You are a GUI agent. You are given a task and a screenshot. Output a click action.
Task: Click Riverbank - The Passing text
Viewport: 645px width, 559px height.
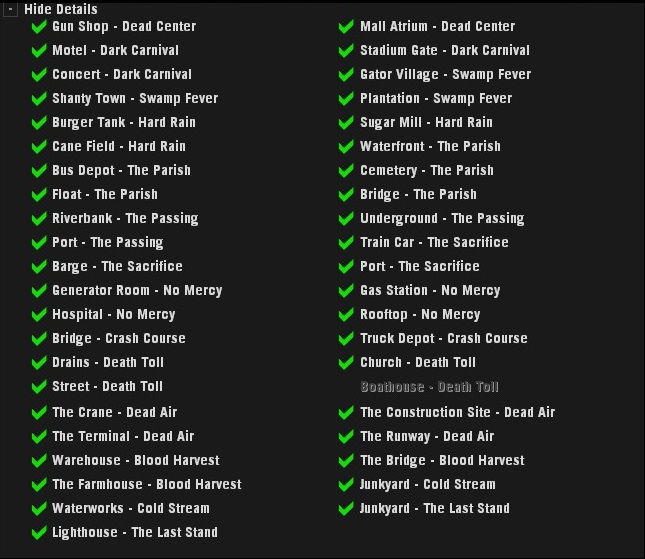click(125, 218)
